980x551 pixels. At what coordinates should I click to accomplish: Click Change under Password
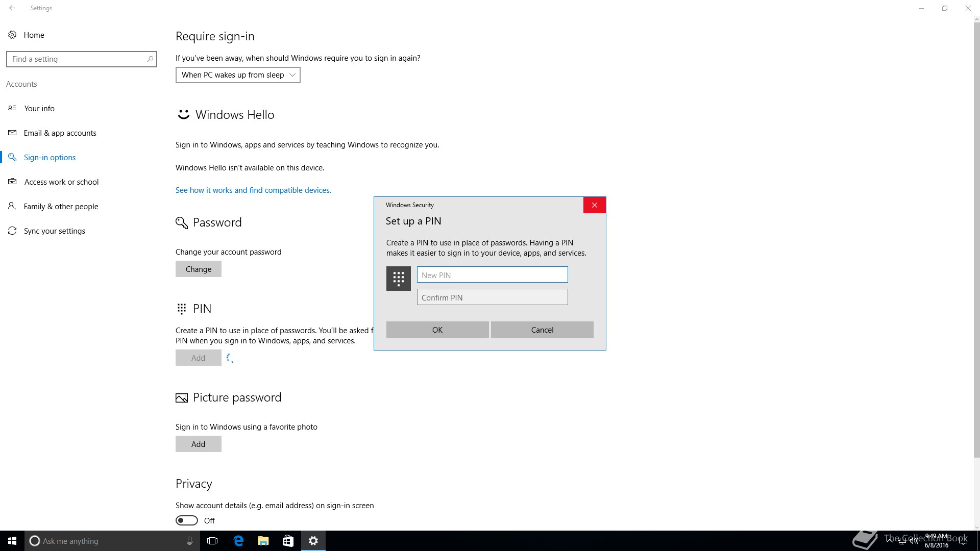click(x=199, y=269)
